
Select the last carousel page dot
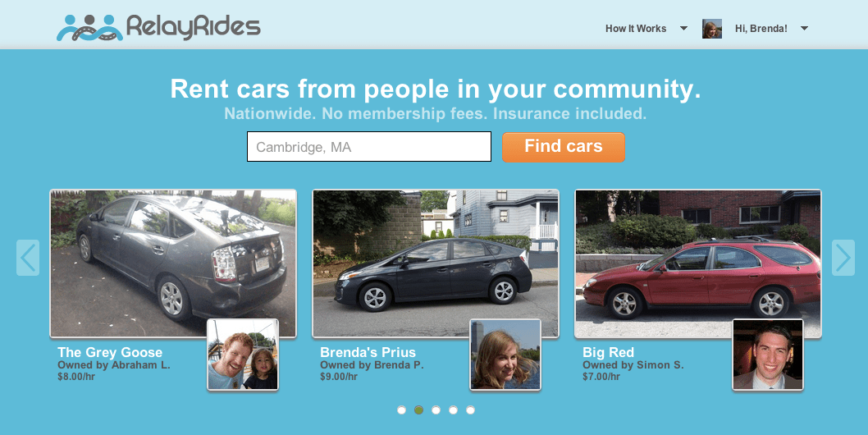coord(470,410)
